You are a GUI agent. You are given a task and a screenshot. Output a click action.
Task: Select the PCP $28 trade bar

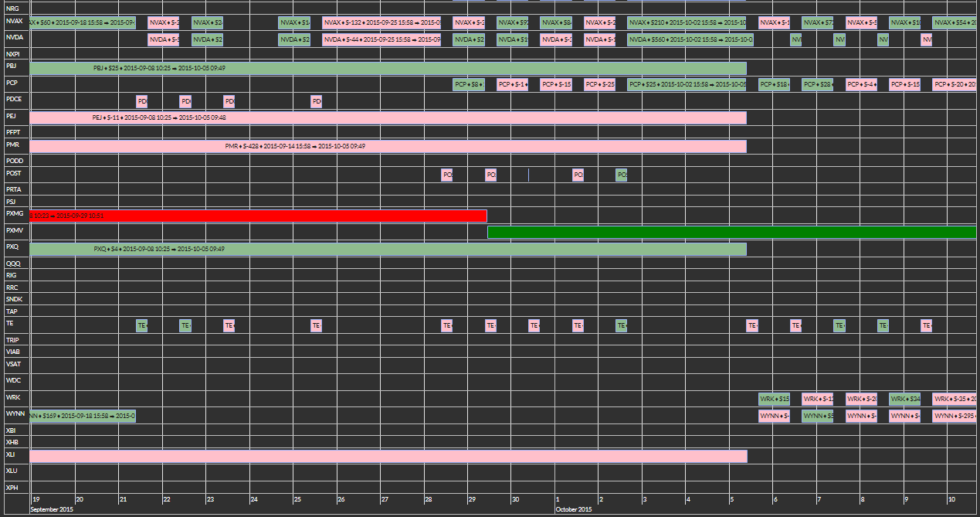pyautogui.click(x=818, y=84)
